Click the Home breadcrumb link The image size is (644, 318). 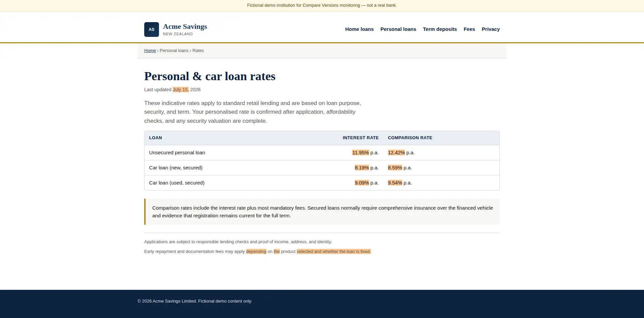click(150, 51)
